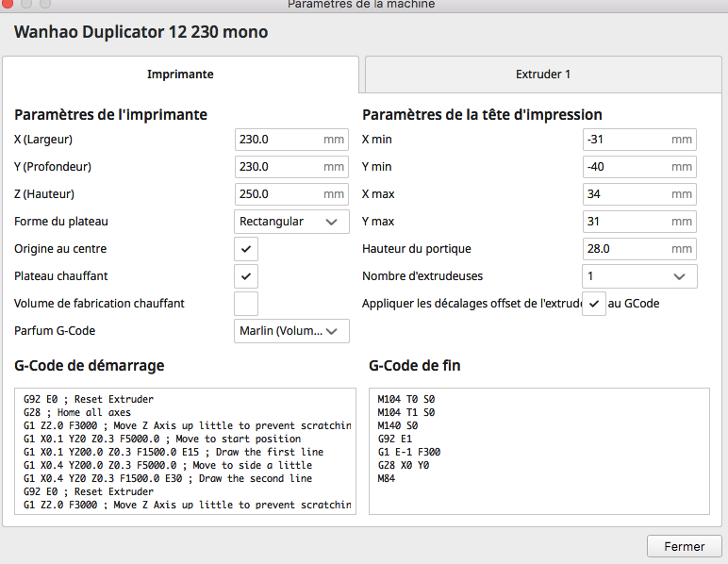
Task: Click the Z (Hauteur) value field
Action: point(291,194)
